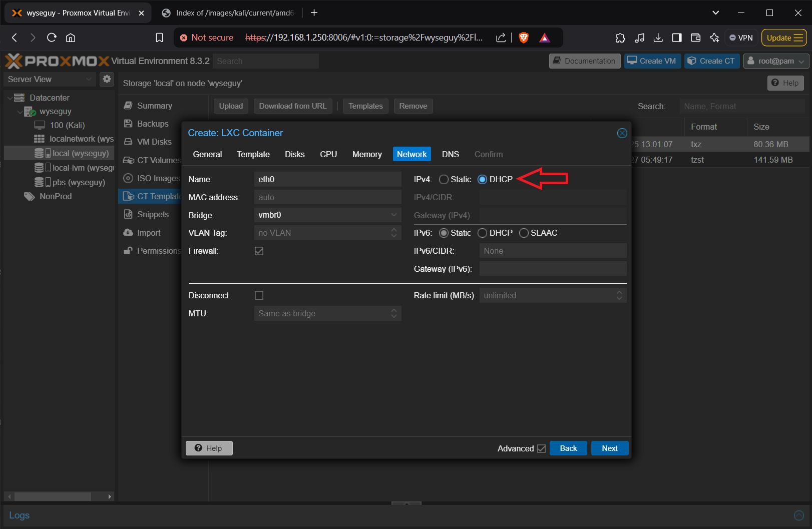Switch to General wizard tab
This screenshot has width=812, height=529.
(207, 154)
